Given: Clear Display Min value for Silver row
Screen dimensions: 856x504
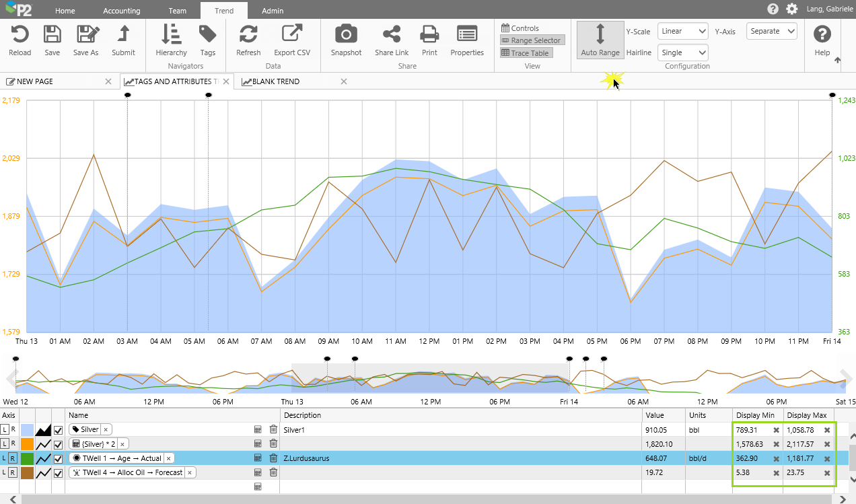Looking at the screenshot, I should (x=776, y=430).
